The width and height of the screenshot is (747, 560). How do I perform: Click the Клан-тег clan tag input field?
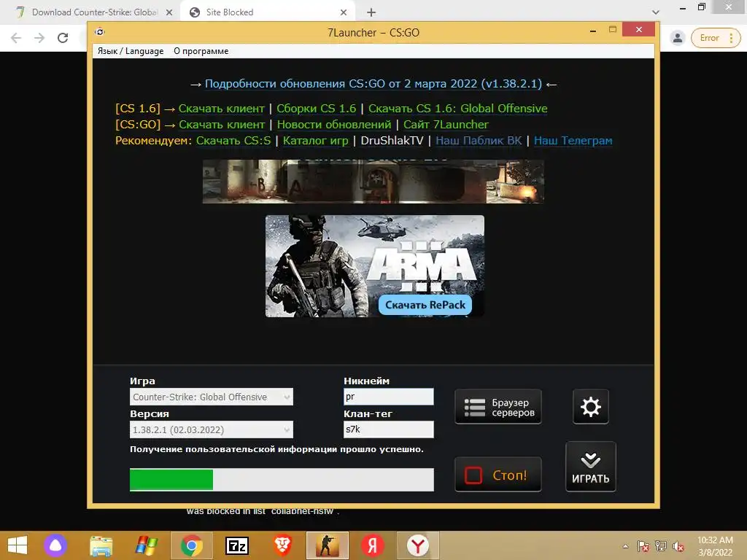tap(389, 429)
